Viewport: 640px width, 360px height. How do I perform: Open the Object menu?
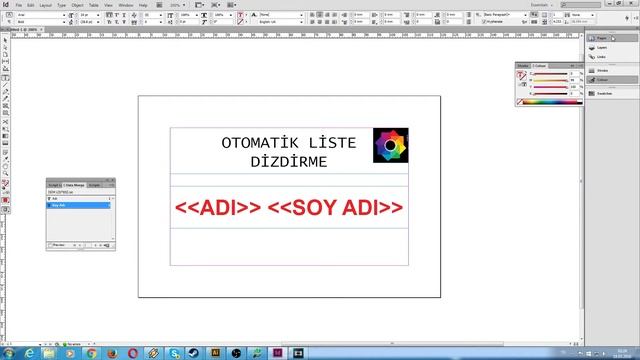coord(77,5)
